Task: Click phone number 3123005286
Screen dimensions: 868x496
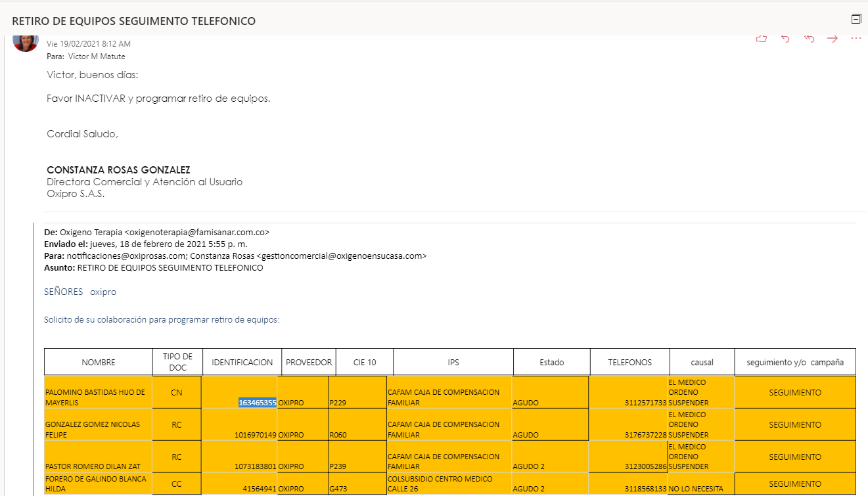Action: [x=645, y=466]
